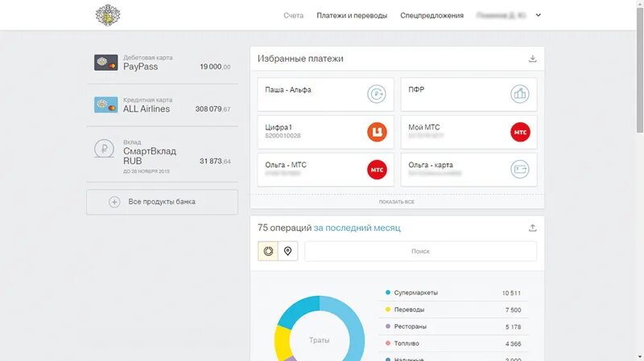
Task: Open the Паша - Альфа favorite payment
Action: click(x=325, y=94)
